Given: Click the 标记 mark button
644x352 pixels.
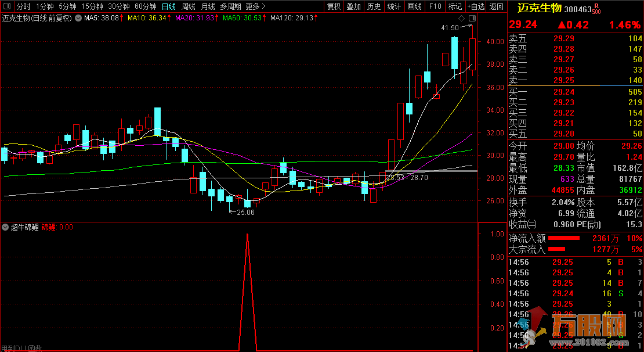Looking at the screenshot, I should pos(455,6).
